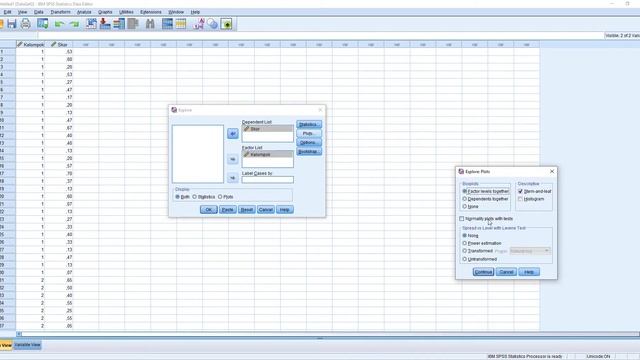Select Factor levels together boxplot option
The image size is (640, 360).
(x=486, y=191)
